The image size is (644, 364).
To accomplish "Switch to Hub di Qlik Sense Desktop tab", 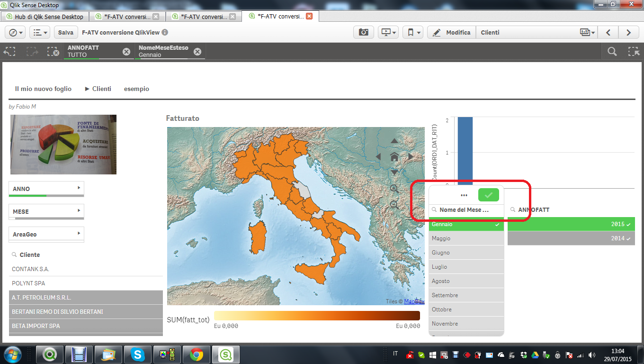I will point(45,17).
